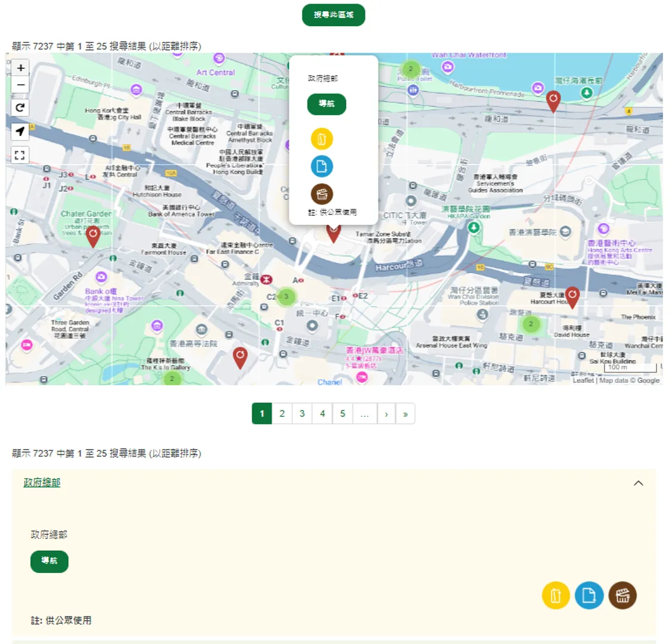672x644 pixels.
Task: Switch to results page 5
Action: 342,413
